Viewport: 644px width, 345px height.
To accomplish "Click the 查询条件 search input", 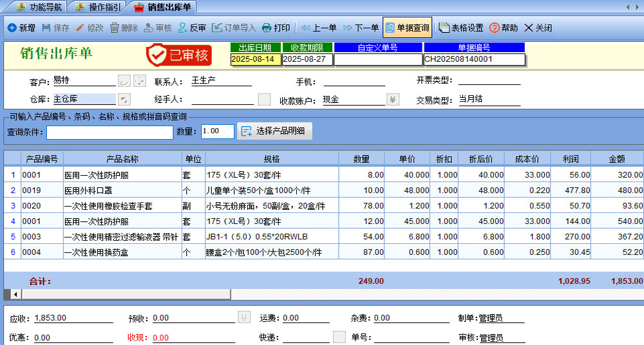I will click(x=109, y=132).
